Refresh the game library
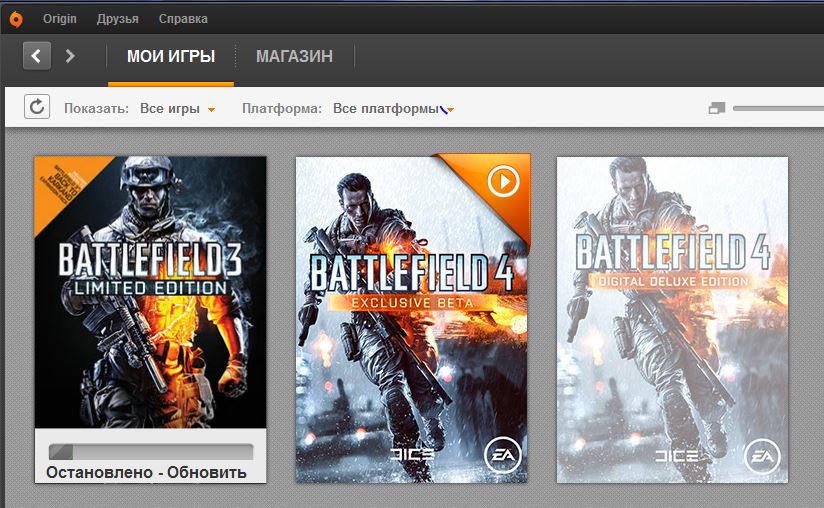The height and width of the screenshot is (508, 824). click(x=37, y=107)
